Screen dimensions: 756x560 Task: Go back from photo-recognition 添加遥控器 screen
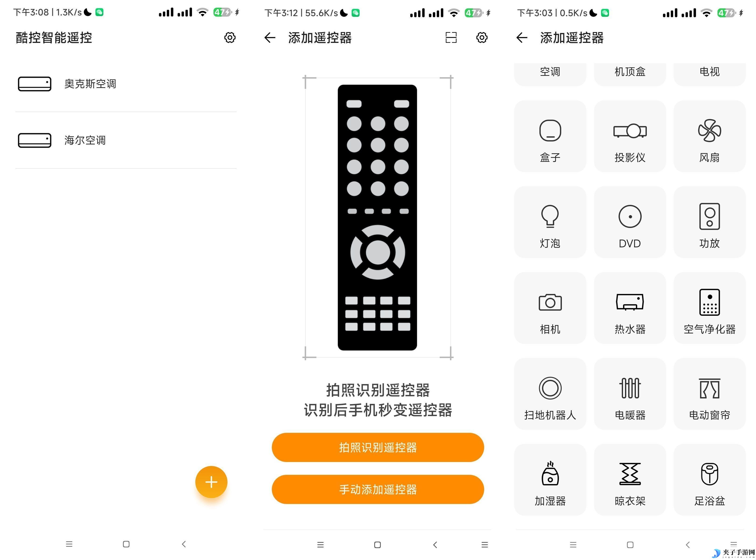269,38
